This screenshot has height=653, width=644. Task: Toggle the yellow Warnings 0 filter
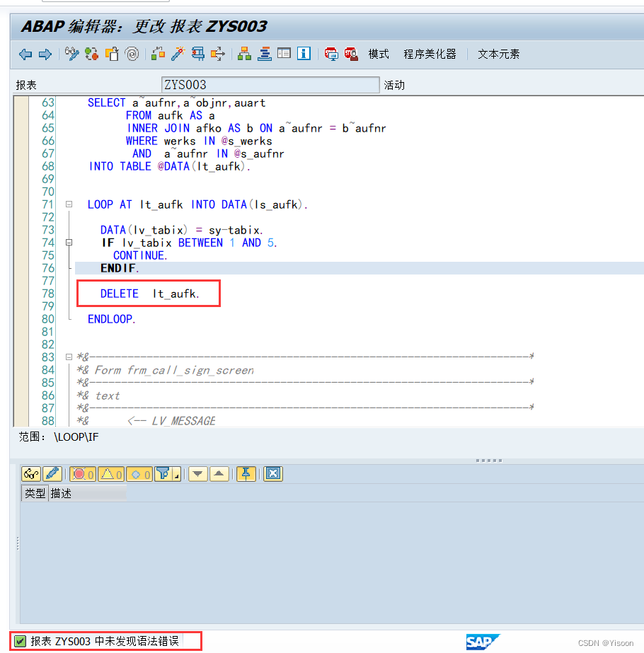111,474
